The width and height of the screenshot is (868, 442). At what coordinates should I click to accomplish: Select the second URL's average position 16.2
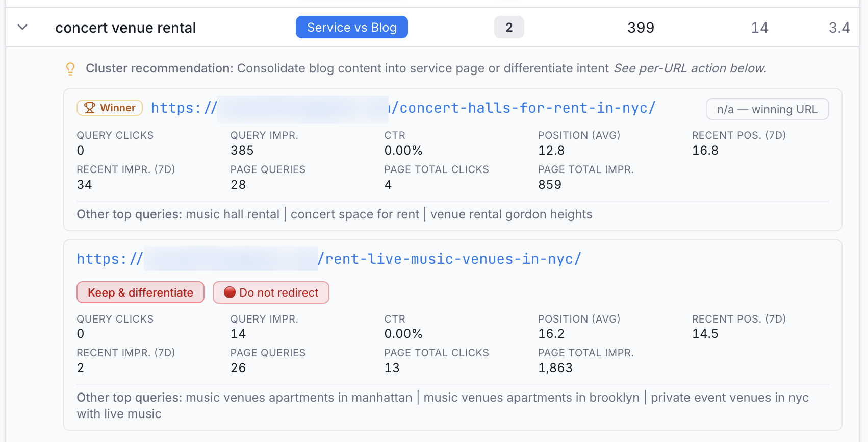[551, 334]
